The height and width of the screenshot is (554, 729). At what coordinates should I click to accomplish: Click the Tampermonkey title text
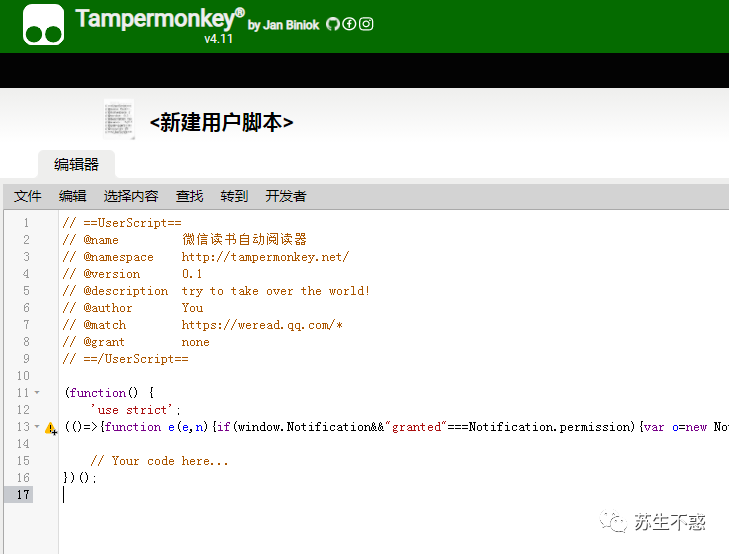(x=160, y=19)
